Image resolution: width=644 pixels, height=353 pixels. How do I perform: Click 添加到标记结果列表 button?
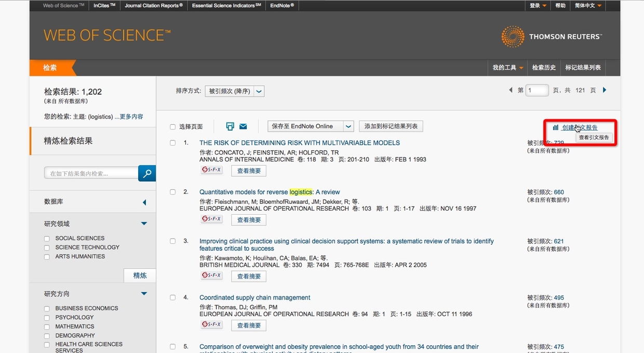[391, 126]
